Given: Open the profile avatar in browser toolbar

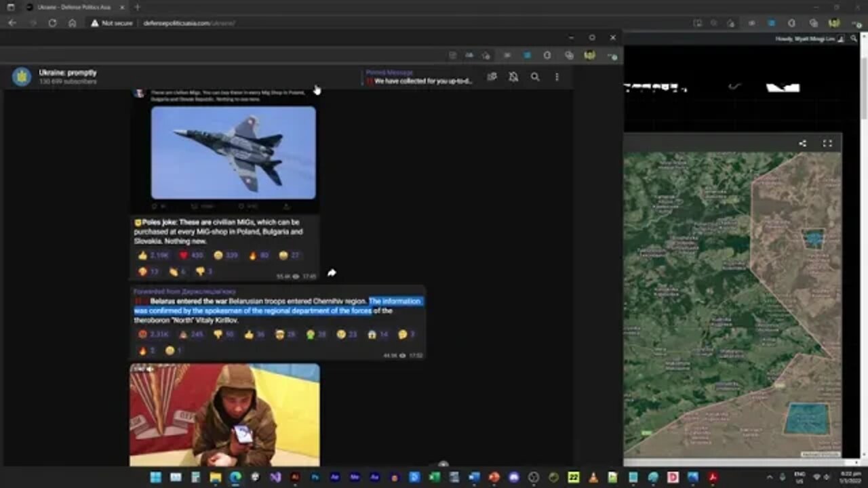Looking at the screenshot, I should [834, 23].
